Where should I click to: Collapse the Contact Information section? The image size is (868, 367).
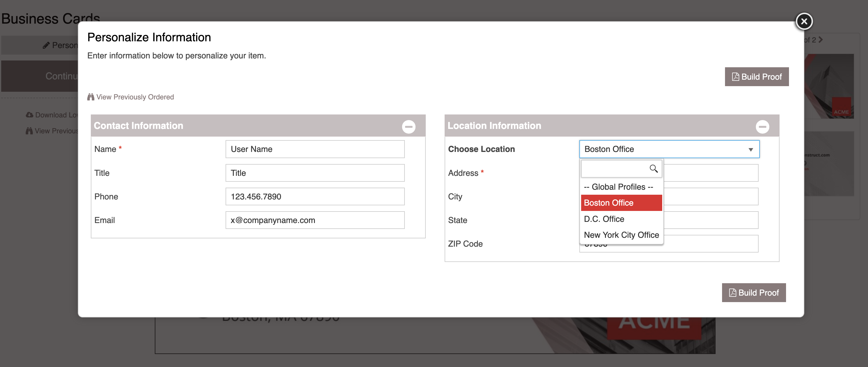pos(408,127)
